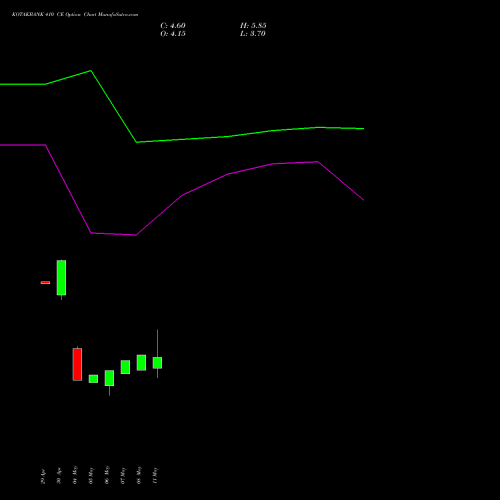Click the peak of the green indicator line
This screenshot has height=500, width=500.
(x=91, y=71)
